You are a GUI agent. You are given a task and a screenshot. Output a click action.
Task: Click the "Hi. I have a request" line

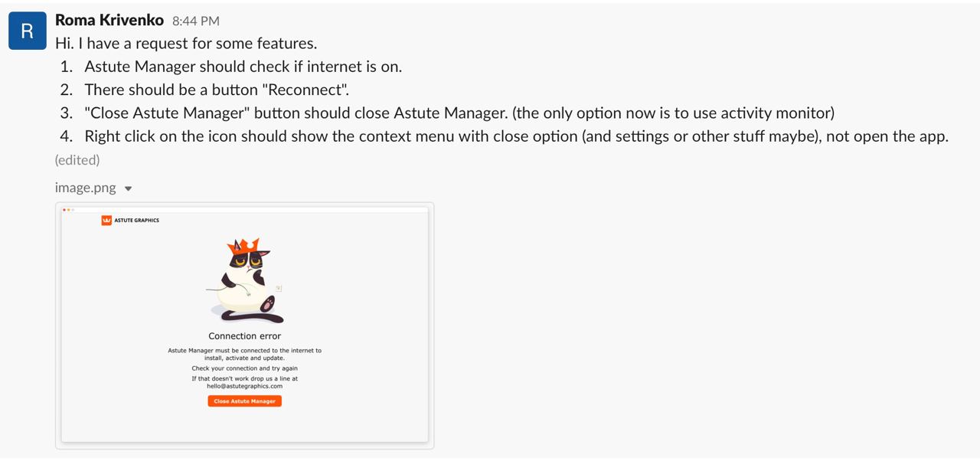[186, 43]
